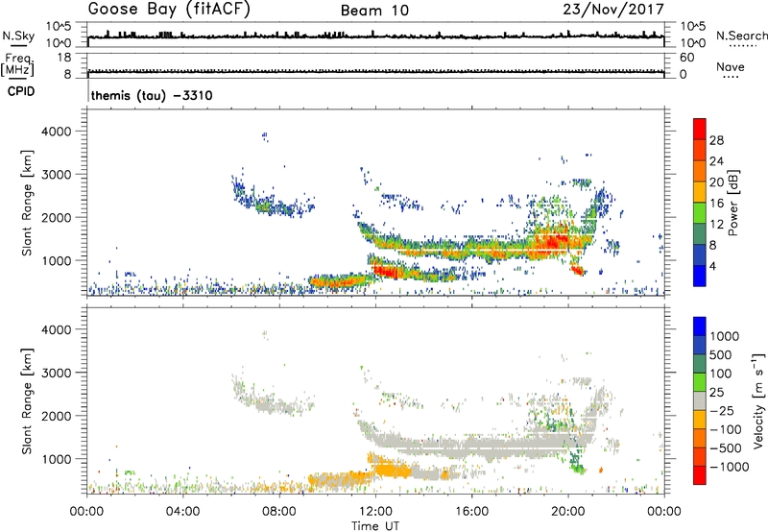The width and height of the screenshot is (768, 532).
Task: Click the '28' power colorbar label
Action: (x=716, y=140)
